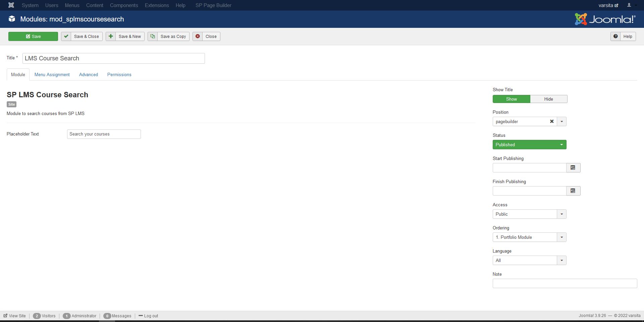Switch to the Menu Assignment tab

pos(52,74)
